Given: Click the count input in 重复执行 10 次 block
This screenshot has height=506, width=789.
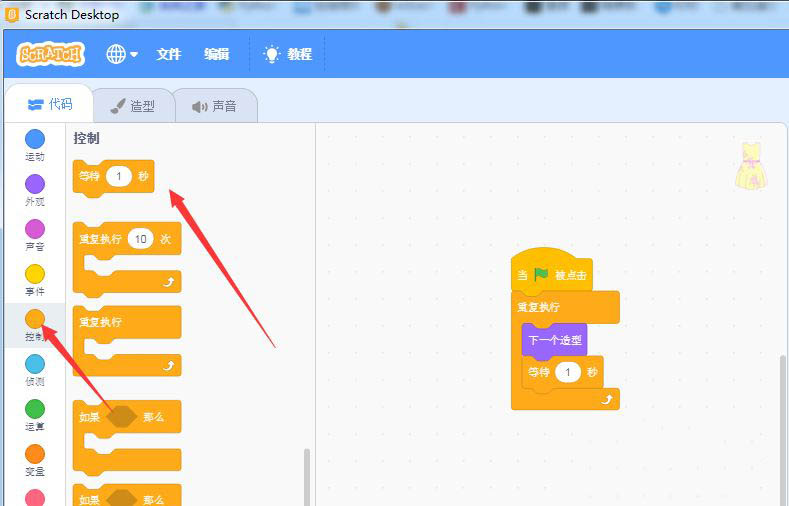Looking at the screenshot, I should tap(140, 239).
